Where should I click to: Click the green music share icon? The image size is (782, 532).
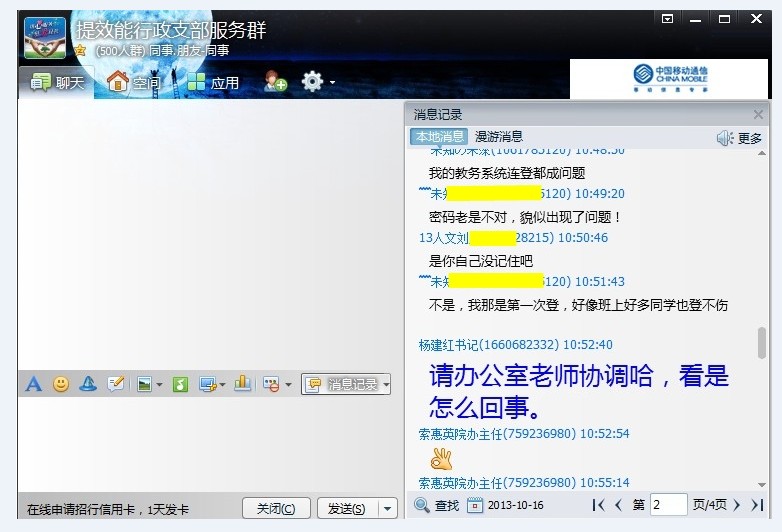tap(180, 384)
